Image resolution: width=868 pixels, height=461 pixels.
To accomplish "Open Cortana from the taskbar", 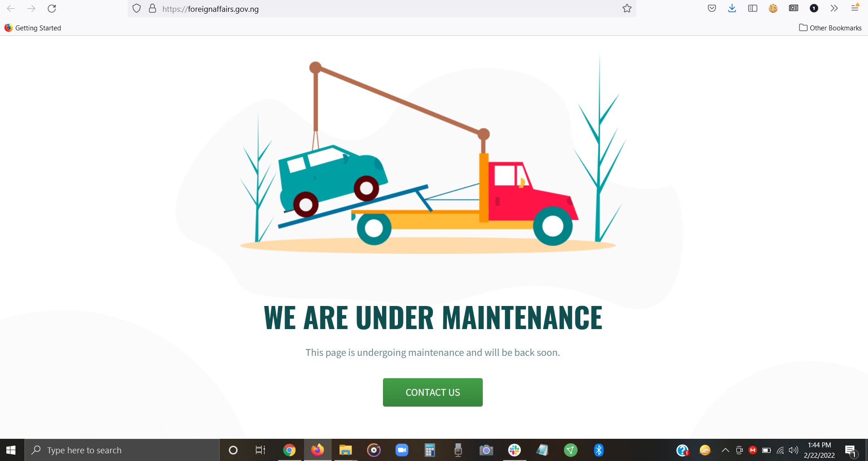I will coord(233,450).
